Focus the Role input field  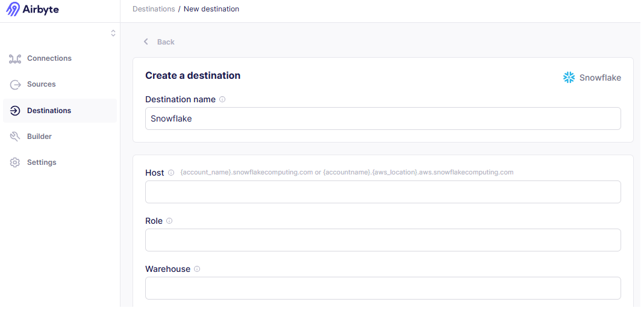(383, 240)
